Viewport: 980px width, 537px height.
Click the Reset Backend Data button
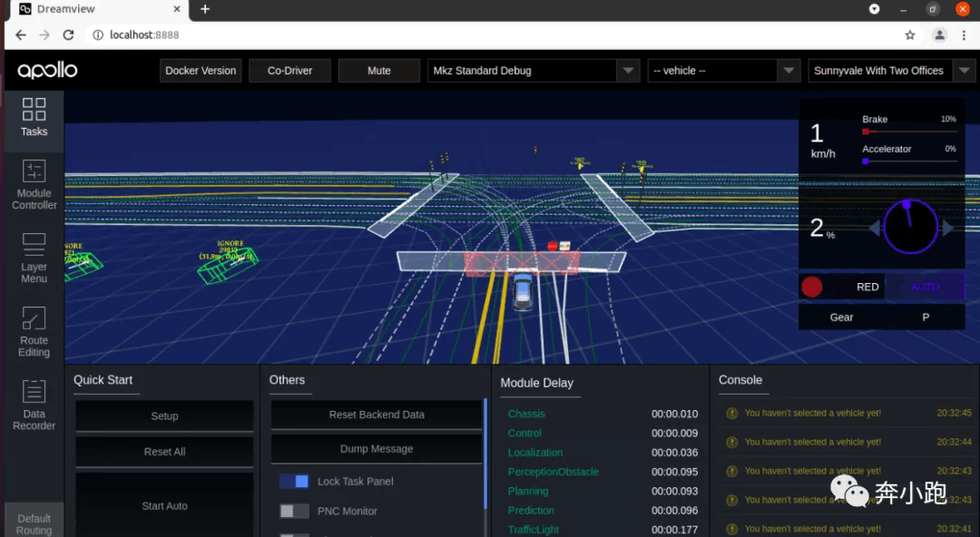pyautogui.click(x=377, y=415)
